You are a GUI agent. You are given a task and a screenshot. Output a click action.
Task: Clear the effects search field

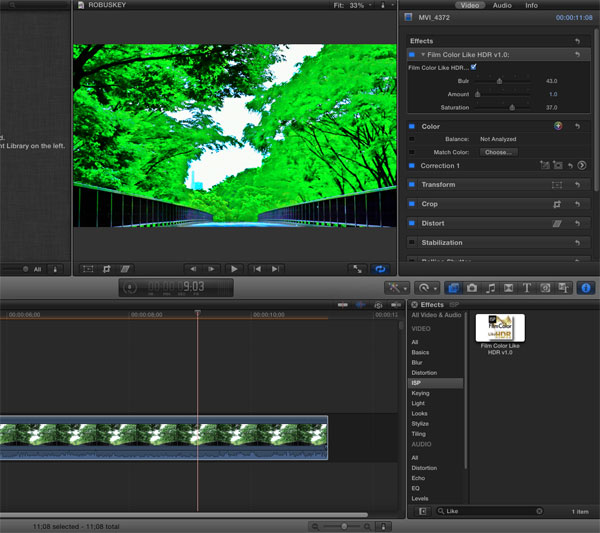tap(539, 511)
